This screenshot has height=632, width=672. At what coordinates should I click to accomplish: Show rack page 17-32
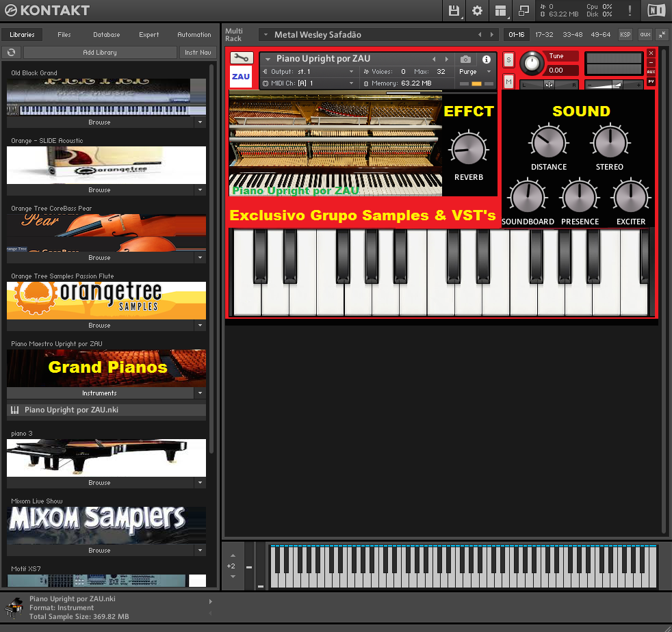point(544,35)
